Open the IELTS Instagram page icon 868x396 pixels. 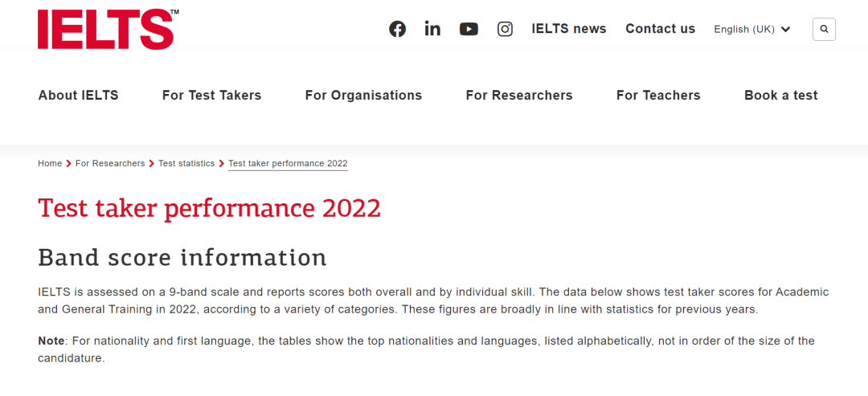(505, 29)
